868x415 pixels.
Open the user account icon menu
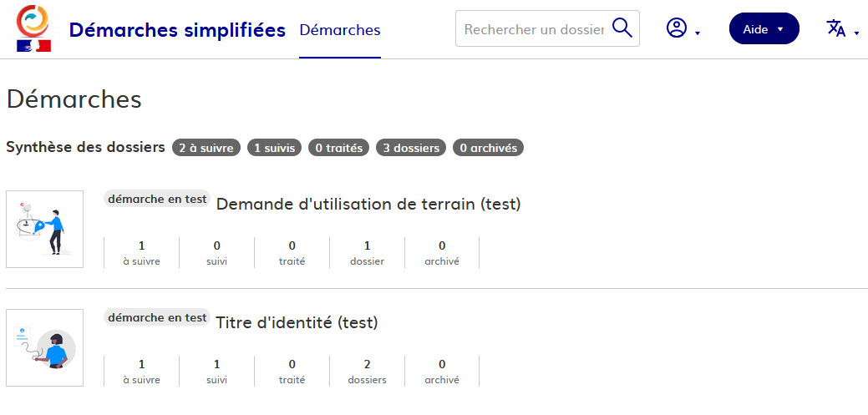pyautogui.click(x=676, y=28)
